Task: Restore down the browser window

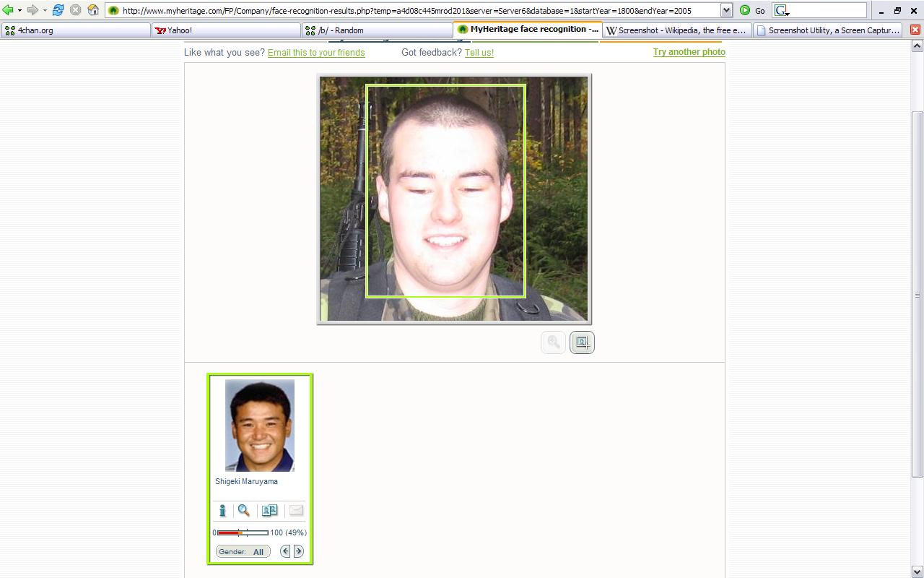Action: coord(897,11)
